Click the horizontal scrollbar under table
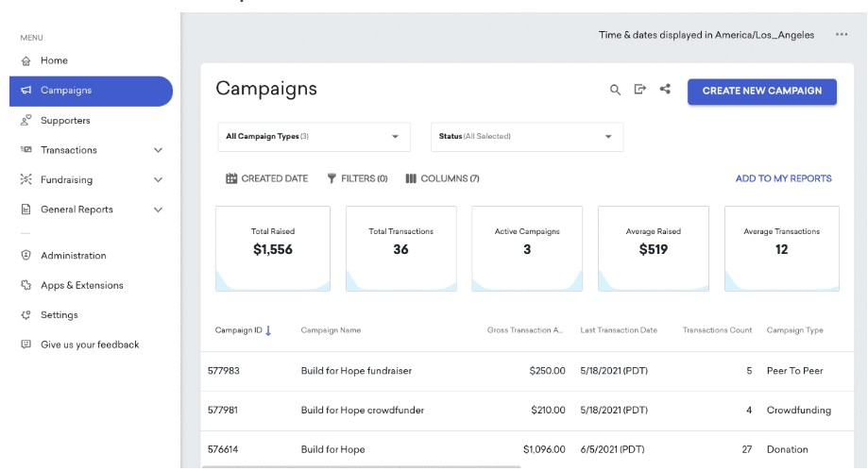This screenshot has width=868, height=471. pos(361,467)
